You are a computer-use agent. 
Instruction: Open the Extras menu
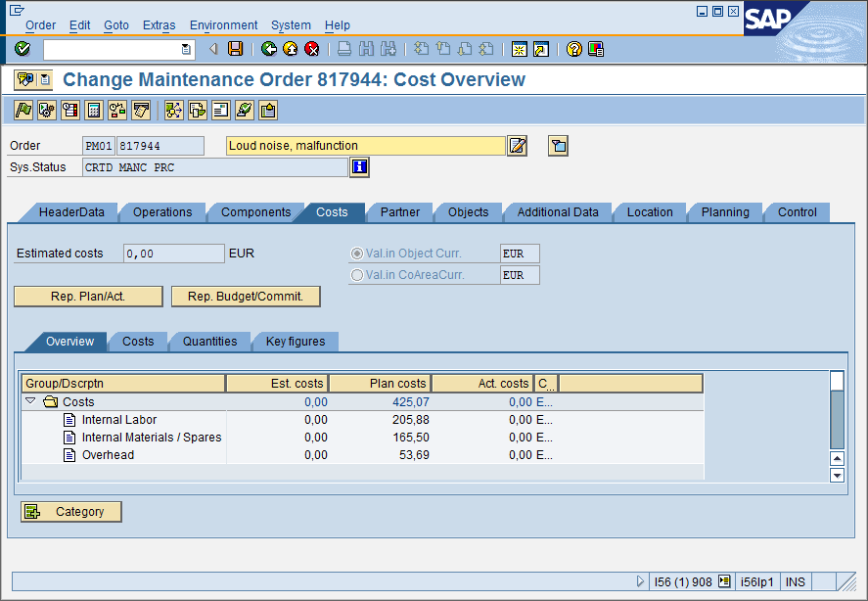(x=159, y=25)
